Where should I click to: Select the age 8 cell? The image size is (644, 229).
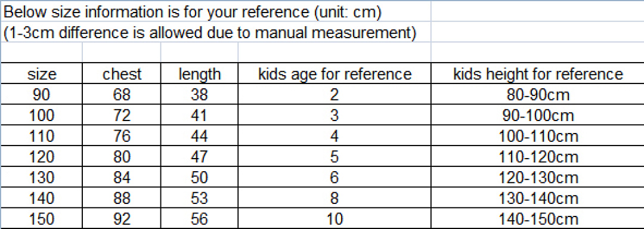(335, 198)
